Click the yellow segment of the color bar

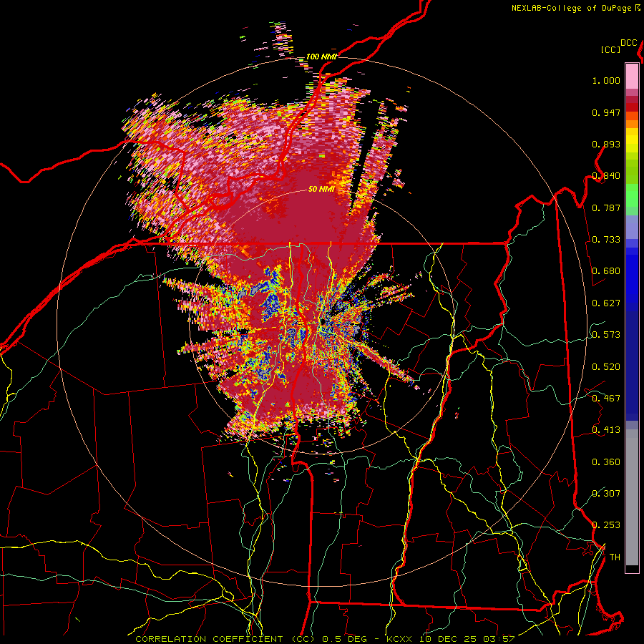632,140
